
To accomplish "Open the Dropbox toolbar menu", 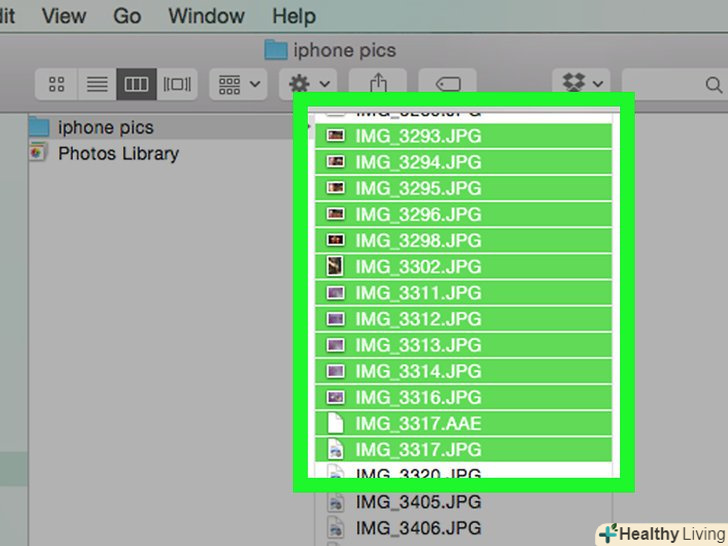I will coord(581,83).
